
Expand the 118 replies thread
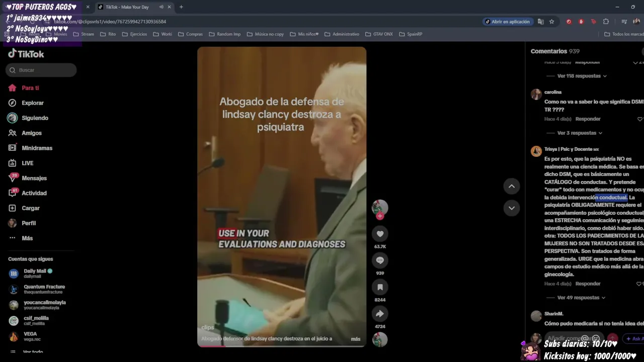[x=582, y=76]
